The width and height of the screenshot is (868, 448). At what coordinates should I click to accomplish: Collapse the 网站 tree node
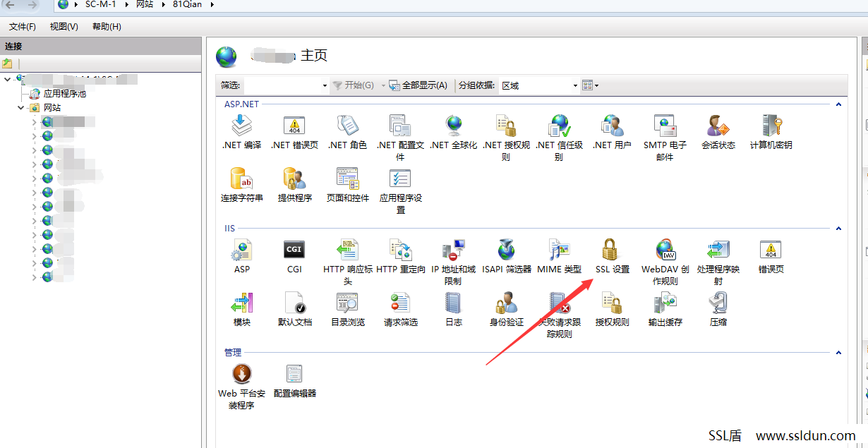(21, 108)
